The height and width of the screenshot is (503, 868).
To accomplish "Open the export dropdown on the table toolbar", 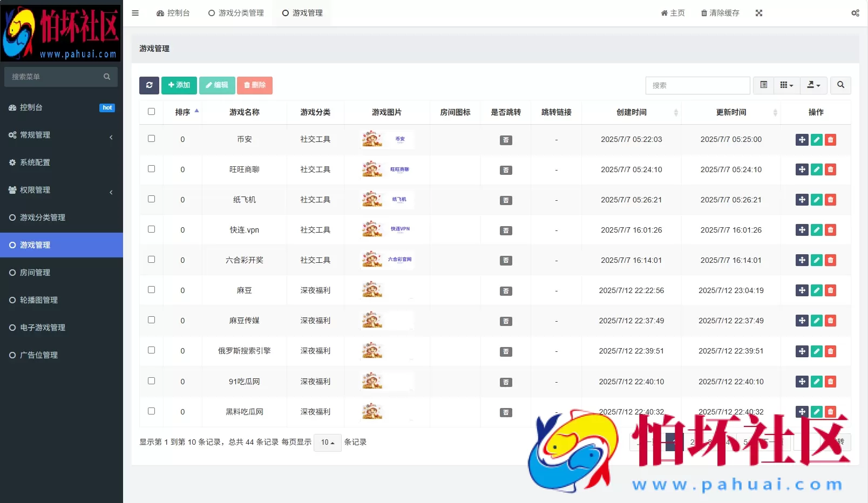I will pyautogui.click(x=813, y=85).
